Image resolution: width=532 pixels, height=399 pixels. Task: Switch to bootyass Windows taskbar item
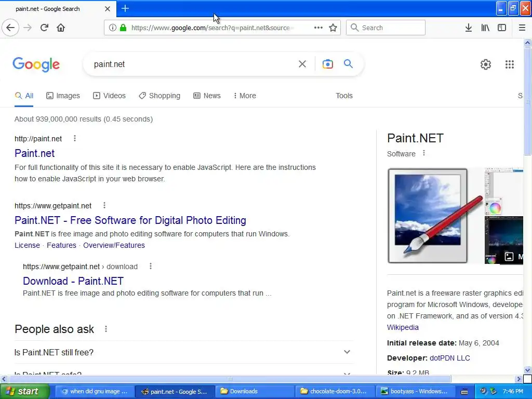click(416, 392)
